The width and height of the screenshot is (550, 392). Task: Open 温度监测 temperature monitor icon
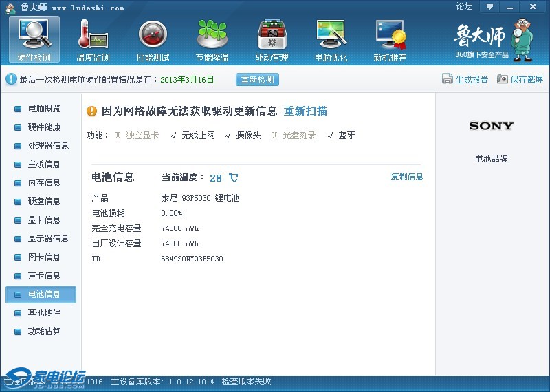point(93,34)
